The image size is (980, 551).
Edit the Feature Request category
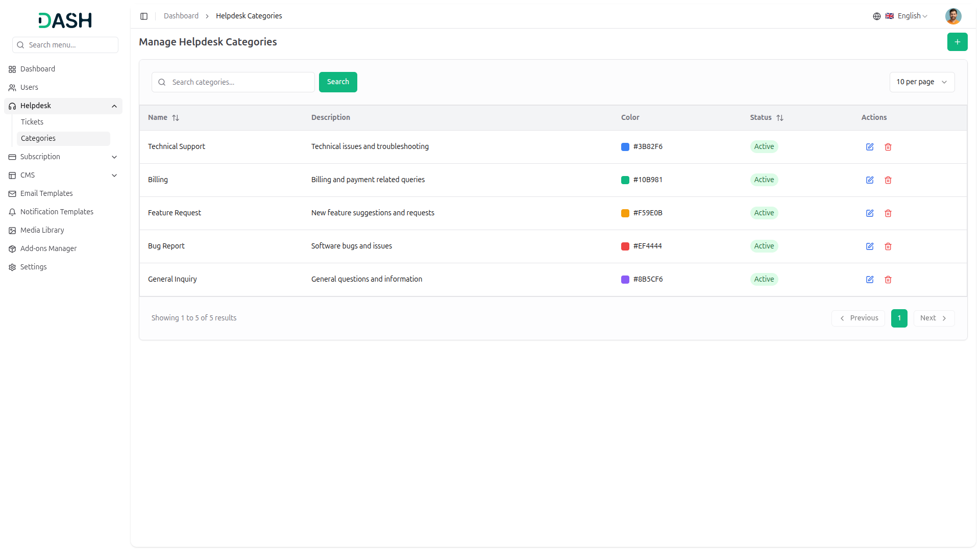pyautogui.click(x=870, y=213)
